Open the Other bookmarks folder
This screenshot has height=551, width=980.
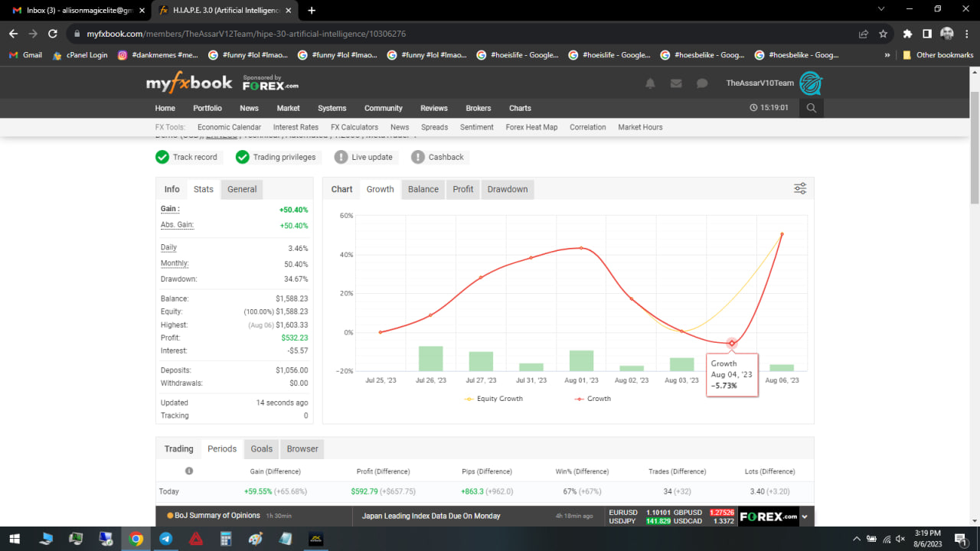coord(938,55)
